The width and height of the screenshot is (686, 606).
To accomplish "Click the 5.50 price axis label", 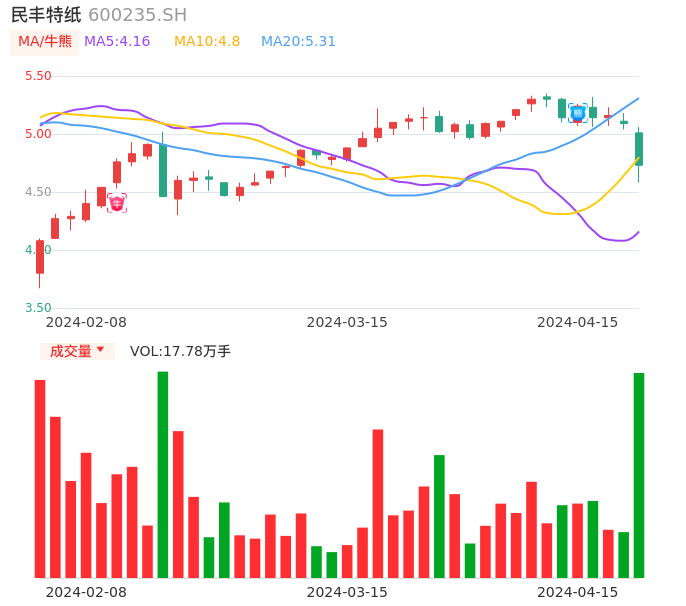I will point(38,76).
